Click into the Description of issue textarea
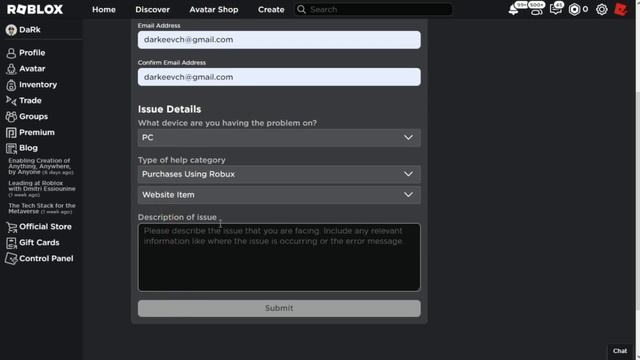Screen dimensions: 640x360 pos(279,257)
